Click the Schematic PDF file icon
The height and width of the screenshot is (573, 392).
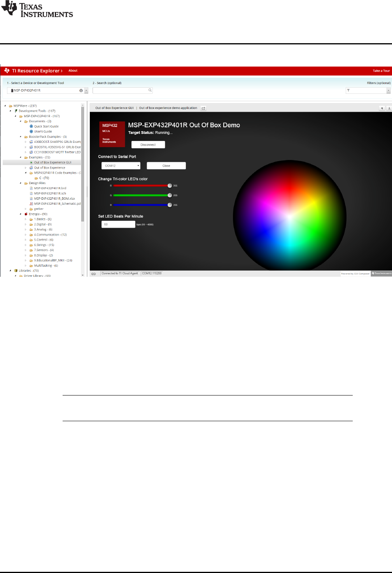click(x=31, y=204)
